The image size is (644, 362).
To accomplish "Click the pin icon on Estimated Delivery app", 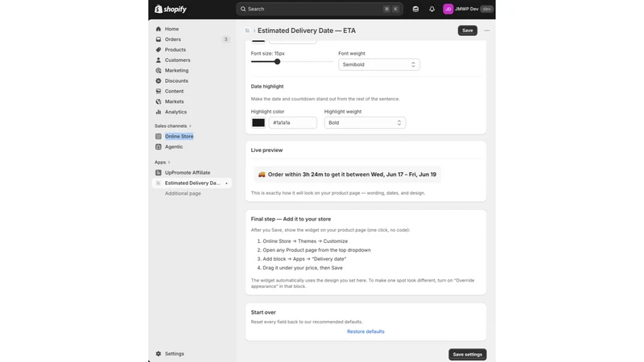I will coord(226,183).
